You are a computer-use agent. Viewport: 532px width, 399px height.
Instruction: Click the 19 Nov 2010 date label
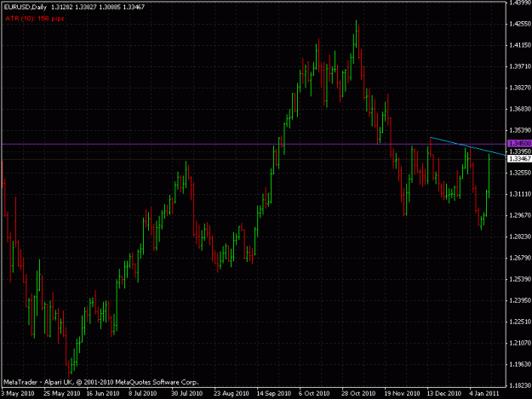pyautogui.click(x=402, y=394)
